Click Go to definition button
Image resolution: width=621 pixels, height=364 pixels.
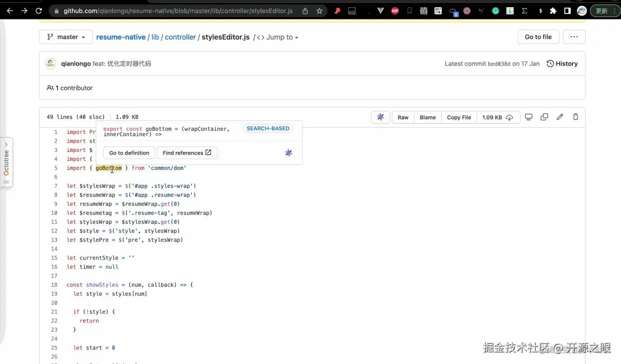pos(129,153)
